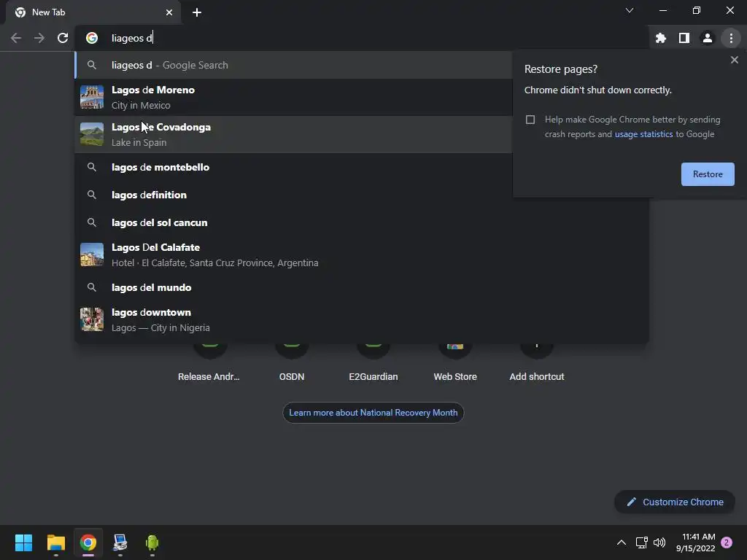Select Lagos de Moreno suggestion
The width and height of the screenshot is (747, 560).
pyautogui.click(x=293, y=97)
